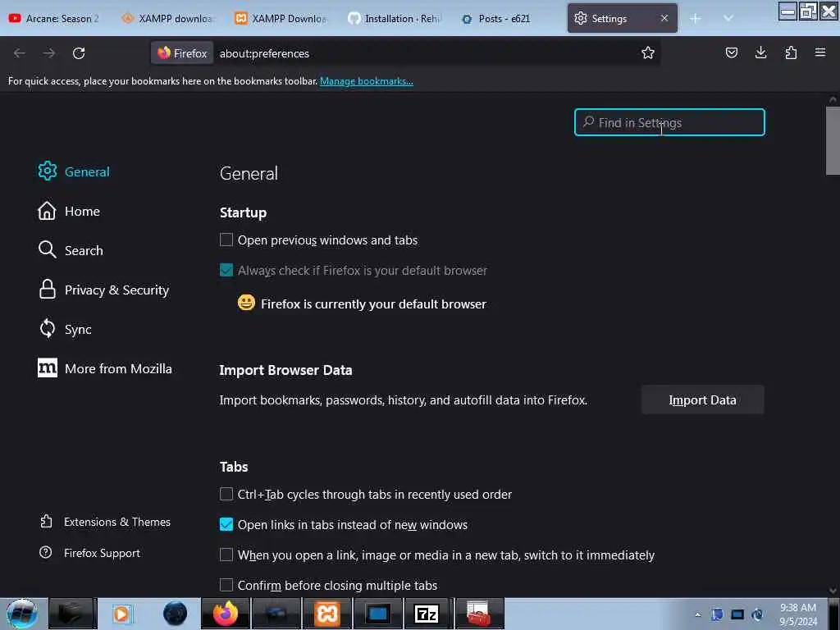The image size is (840, 630).
Task: Click Firefox is currently your default browser text
Action: coord(373,304)
